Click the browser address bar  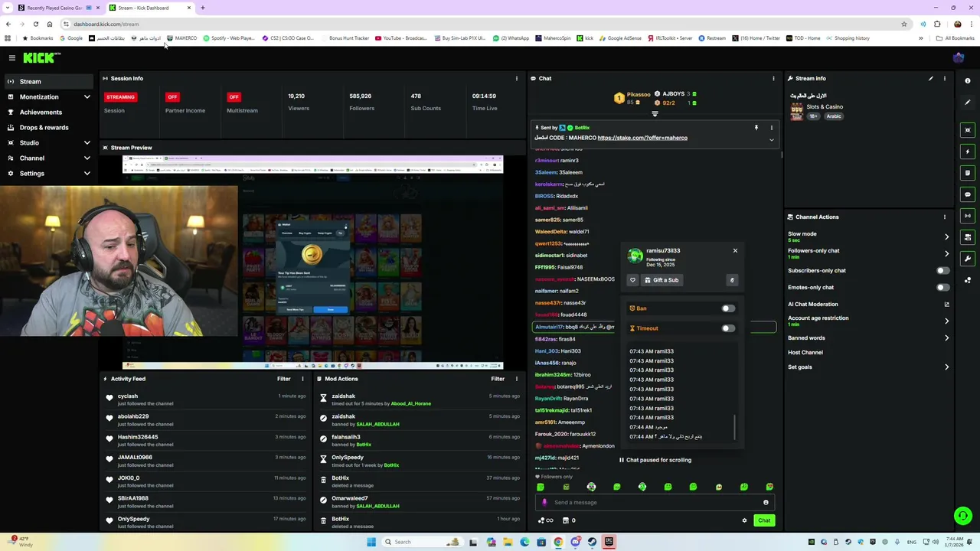(482, 24)
